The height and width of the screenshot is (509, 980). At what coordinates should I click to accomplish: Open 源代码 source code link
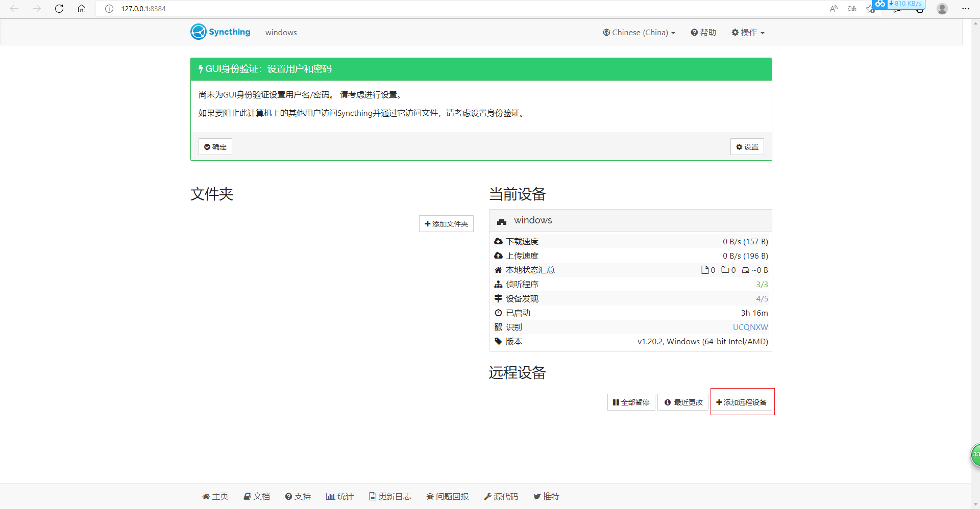coord(501,496)
